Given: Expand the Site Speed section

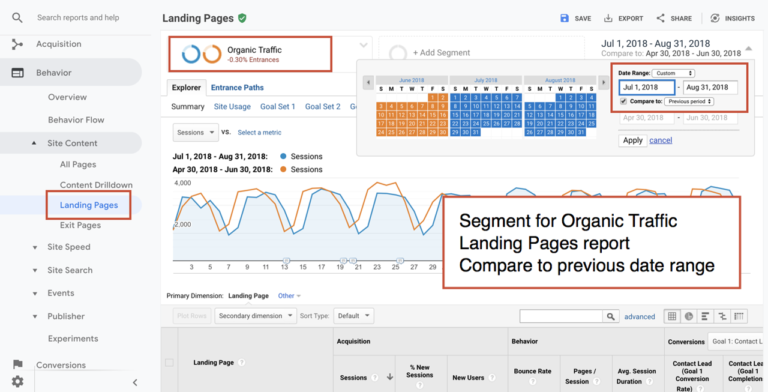Looking at the screenshot, I should (x=34, y=247).
